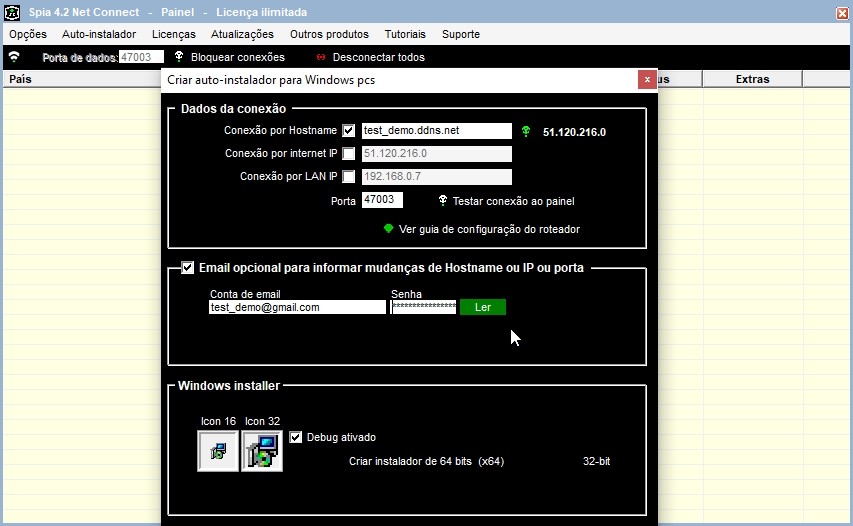Viewport: 853px width, 526px height.
Task: Open the Auto-instalador menu
Action: point(99,34)
